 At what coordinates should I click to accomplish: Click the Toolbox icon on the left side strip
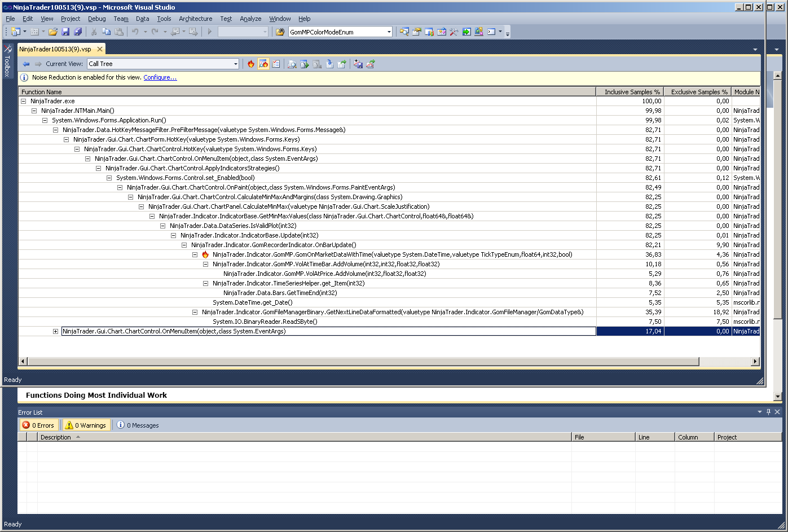(8, 49)
